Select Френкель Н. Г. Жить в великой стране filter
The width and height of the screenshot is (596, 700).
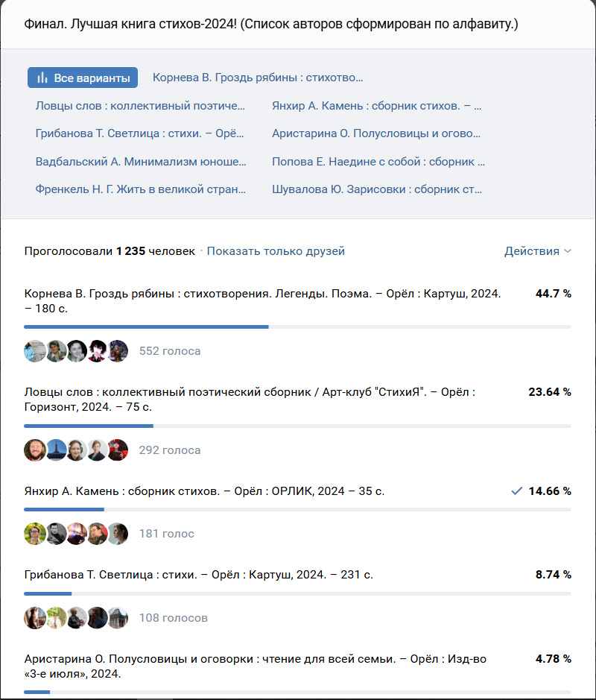(141, 189)
